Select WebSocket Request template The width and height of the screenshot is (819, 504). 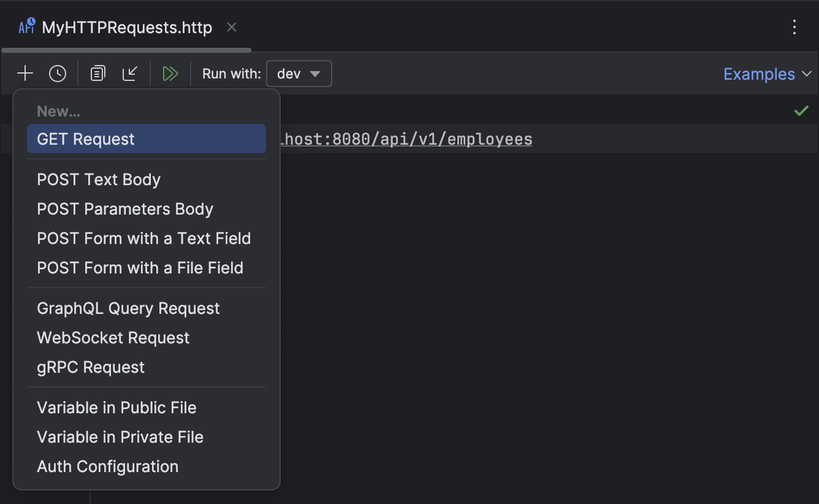click(x=113, y=337)
